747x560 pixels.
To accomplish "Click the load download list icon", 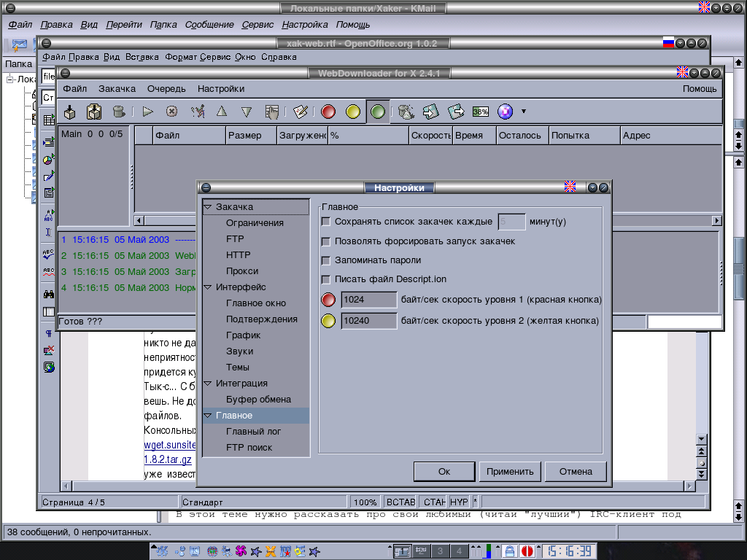I will pyautogui.click(x=430, y=112).
